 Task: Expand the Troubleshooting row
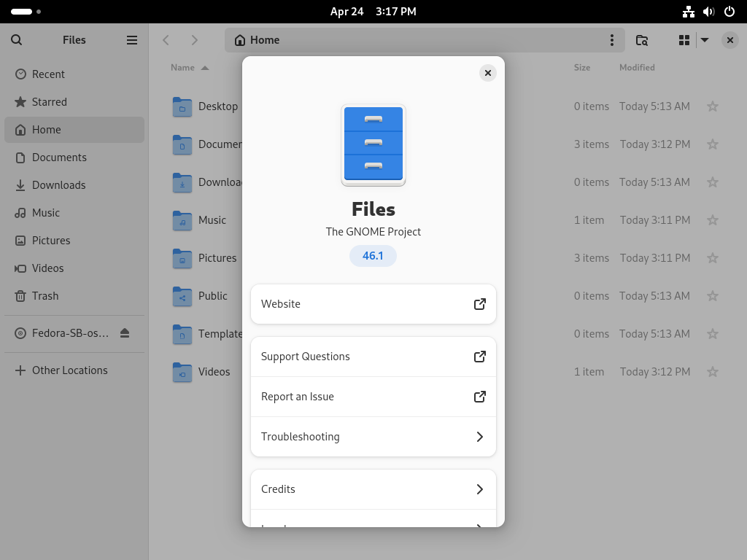(373, 437)
